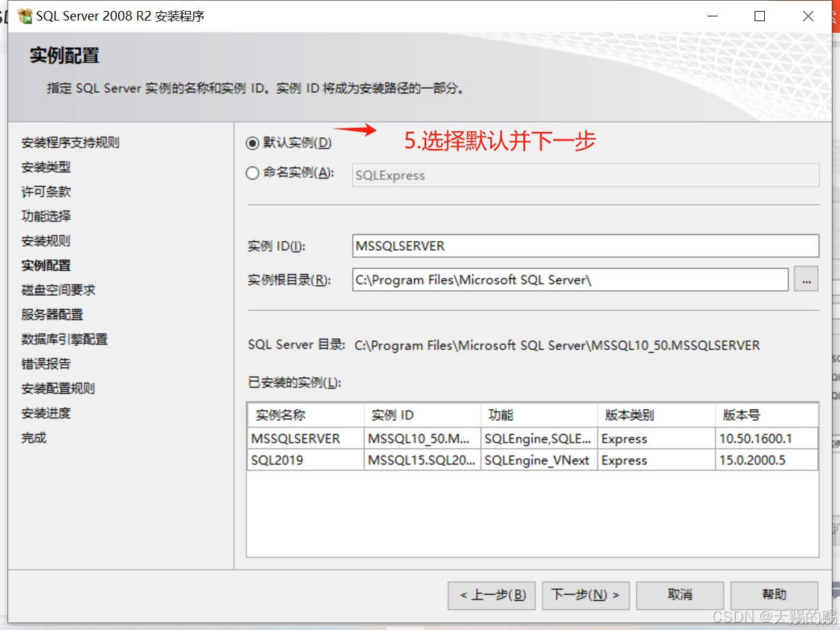The width and height of the screenshot is (840, 630).
Task: Click the SQL Server 目录 path text
Action: [557, 346]
